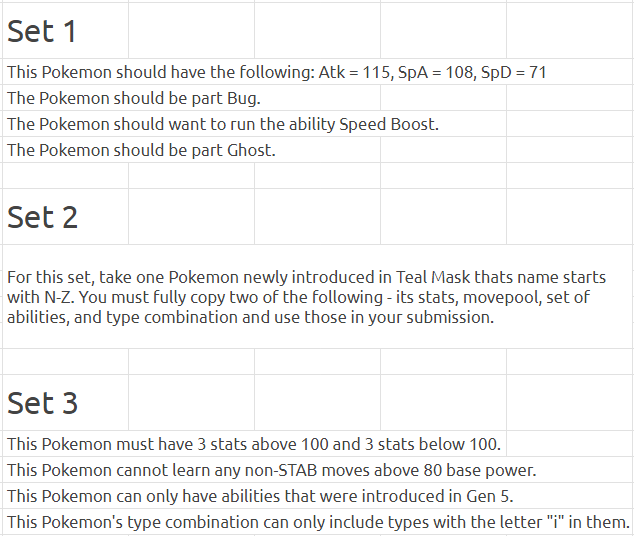Select empty cell right of Set 1 heading
Screen dimensions: 634x536
[x=191, y=31]
